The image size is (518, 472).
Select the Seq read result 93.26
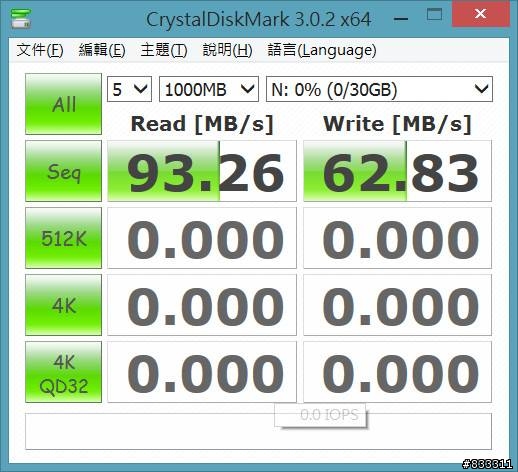point(202,171)
